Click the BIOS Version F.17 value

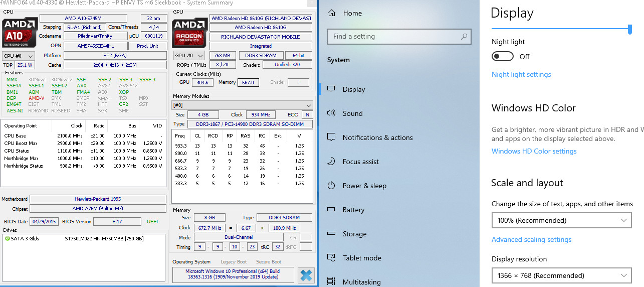coord(117,221)
